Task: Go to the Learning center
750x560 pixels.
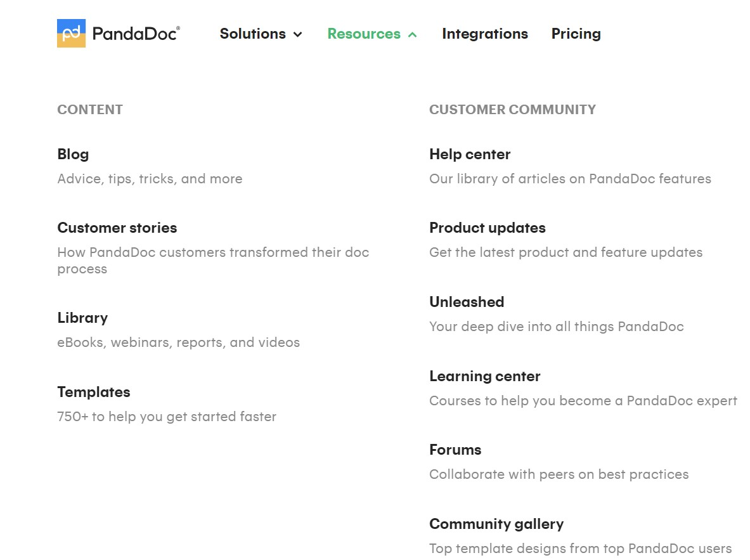Action: [x=484, y=376]
